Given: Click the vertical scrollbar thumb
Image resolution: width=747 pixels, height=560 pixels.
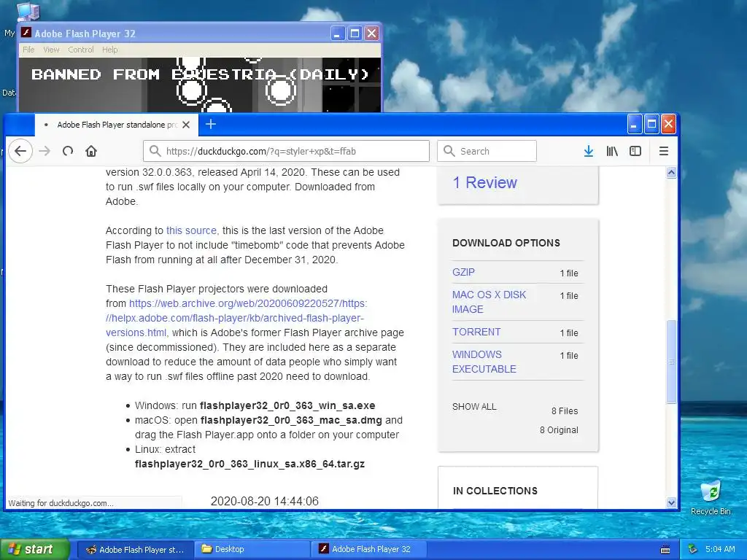Looking at the screenshot, I should tap(671, 362).
